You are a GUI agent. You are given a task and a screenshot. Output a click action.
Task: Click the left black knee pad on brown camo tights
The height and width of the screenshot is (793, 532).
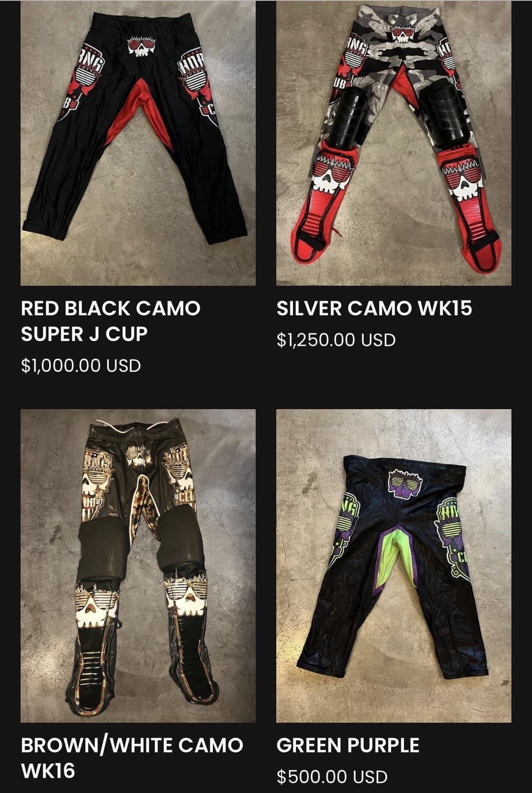pos(104,550)
